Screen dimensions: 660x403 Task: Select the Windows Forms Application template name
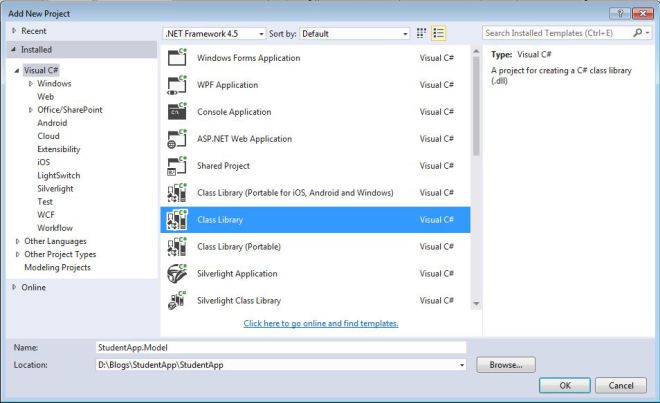tap(248, 58)
